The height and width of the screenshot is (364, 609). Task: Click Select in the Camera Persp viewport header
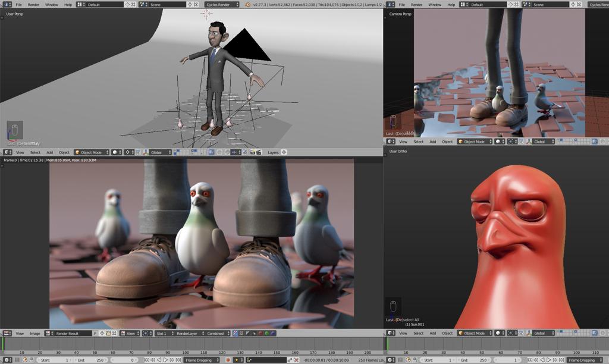click(x=419, y=142)
